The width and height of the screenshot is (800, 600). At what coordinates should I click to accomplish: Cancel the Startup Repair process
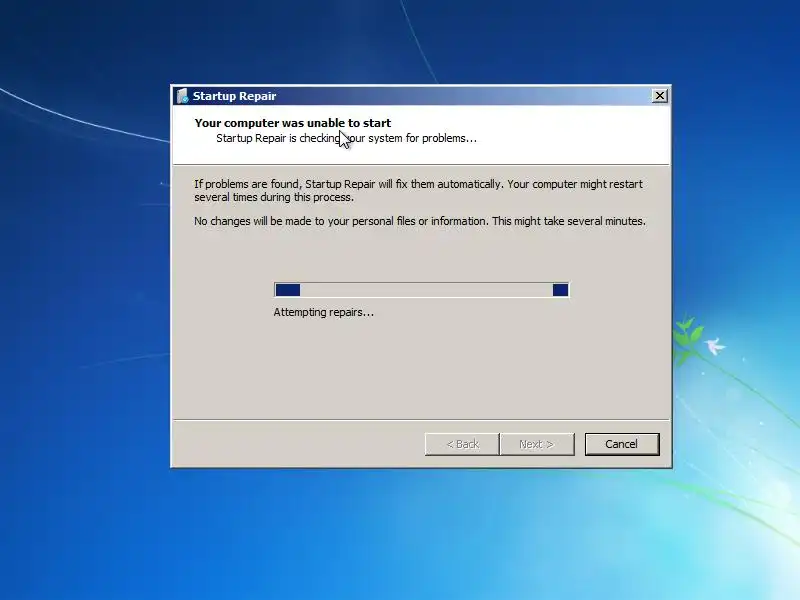[x=622, y=444]
